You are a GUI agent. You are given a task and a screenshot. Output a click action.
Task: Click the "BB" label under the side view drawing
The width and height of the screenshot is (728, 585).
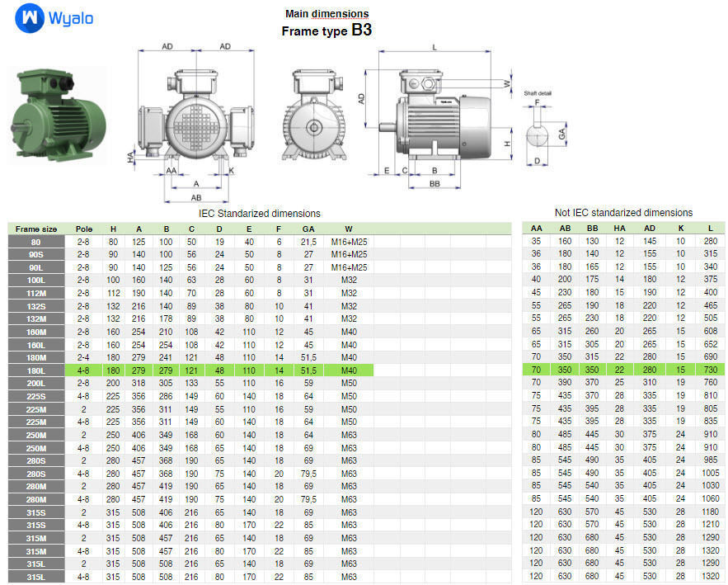[434, 184]
